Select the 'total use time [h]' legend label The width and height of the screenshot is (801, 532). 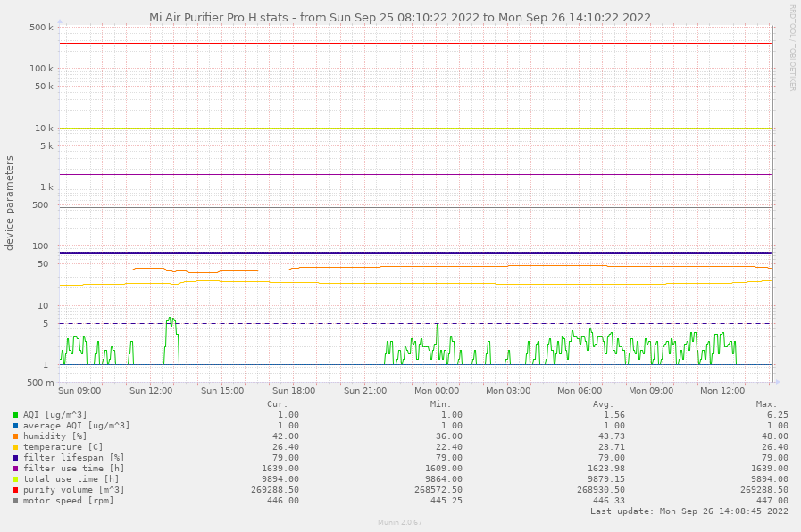tap(71, 479)
